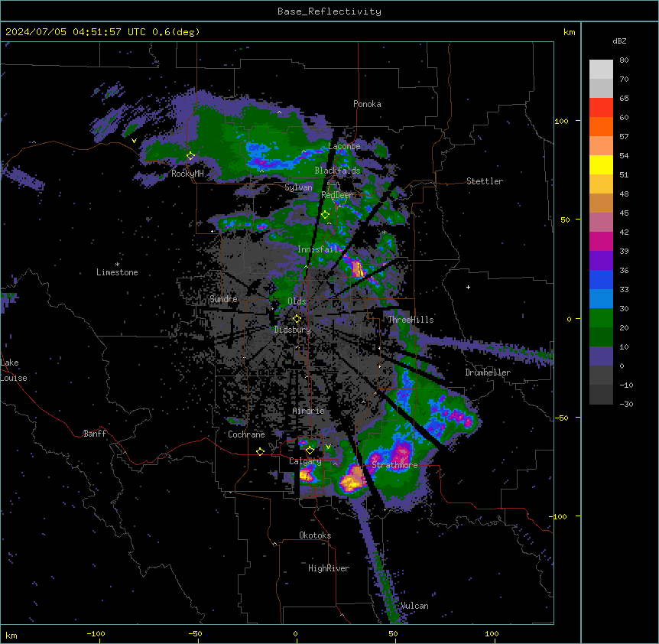Image resolution: width=659 pixels, height=644 pixels.
Task: Select the Calgary city label
Action: tap(305, 461)
